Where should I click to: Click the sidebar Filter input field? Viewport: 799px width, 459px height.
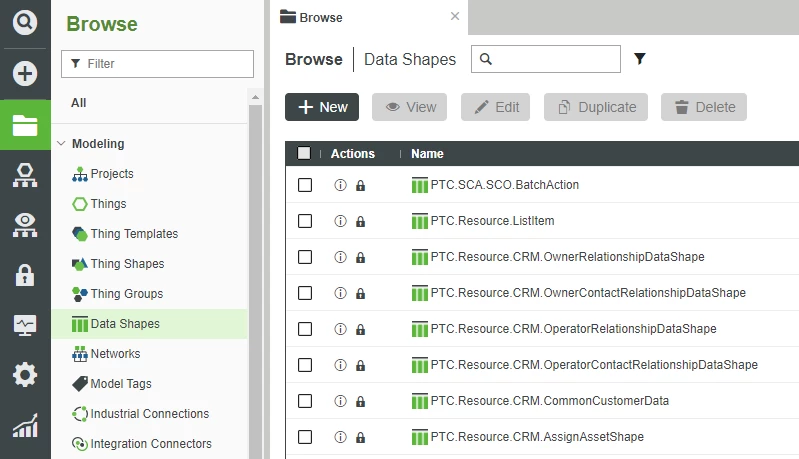(x=157, y=64)
